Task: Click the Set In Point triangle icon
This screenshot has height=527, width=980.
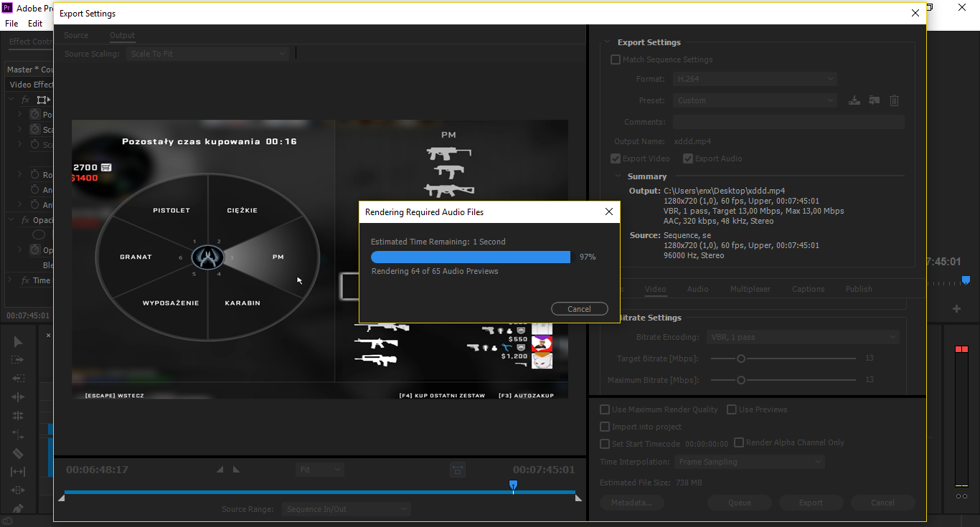Action: point(220,470)
